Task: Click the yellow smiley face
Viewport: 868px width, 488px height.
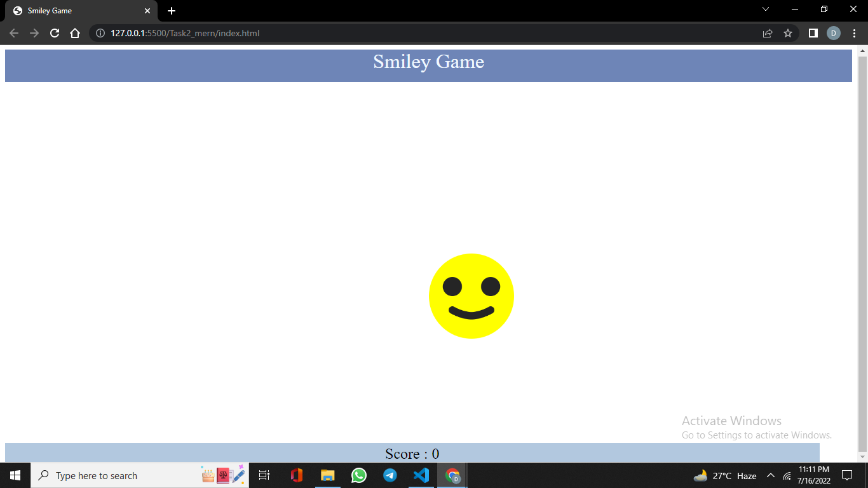Action: 471,296
